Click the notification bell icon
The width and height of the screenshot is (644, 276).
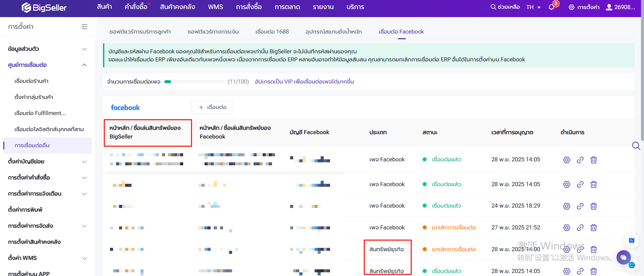tap(551, 7)
